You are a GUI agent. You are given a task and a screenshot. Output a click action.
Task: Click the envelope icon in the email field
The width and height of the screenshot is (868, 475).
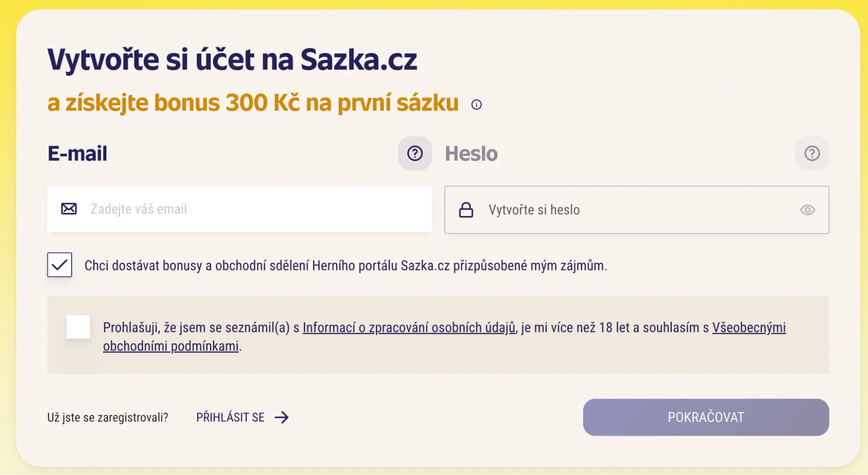[69, 209]
